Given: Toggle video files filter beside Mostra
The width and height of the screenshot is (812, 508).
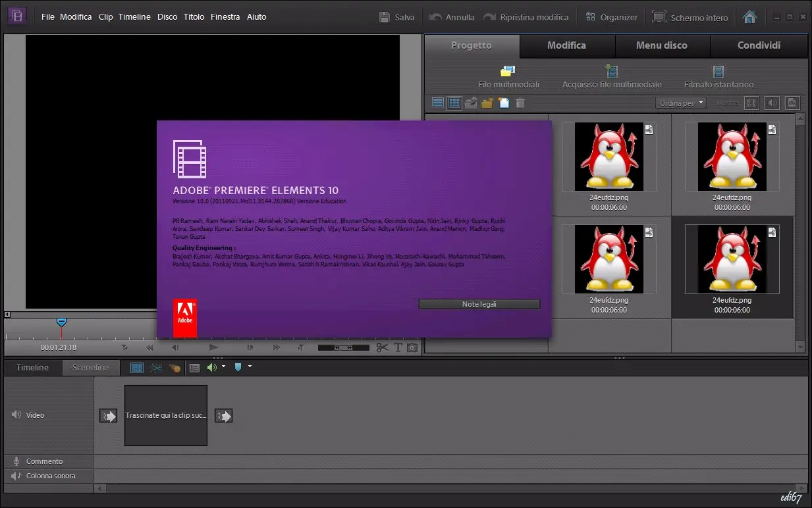Looking at the screenshot, I should click(x=751, y=103).
